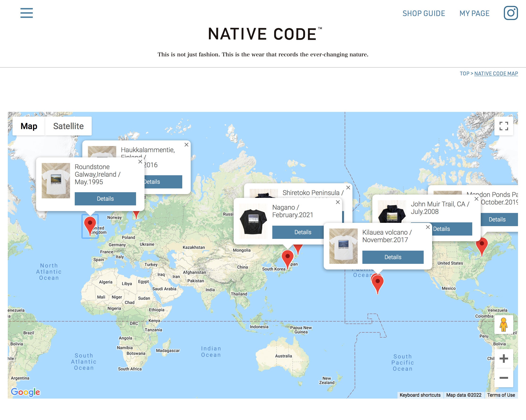
Task: Select the Street View pegman icon
Action: [503, 325]
